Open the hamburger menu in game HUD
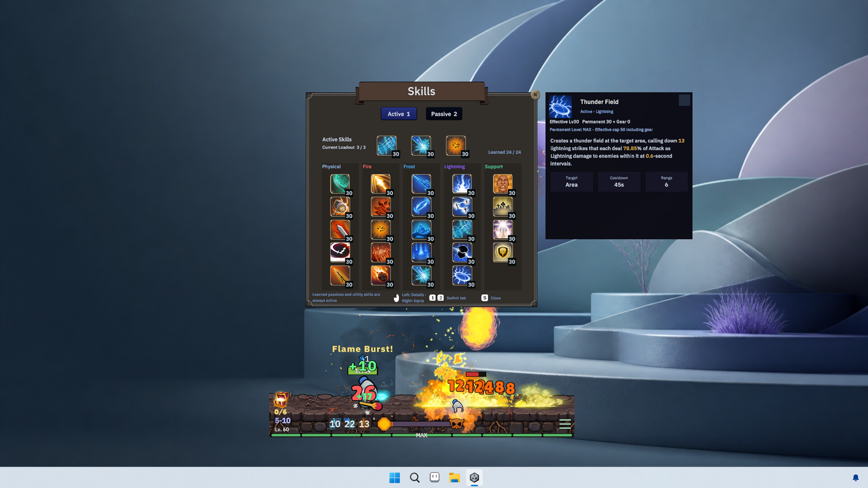The image size is (868, 488). (565, 424)
